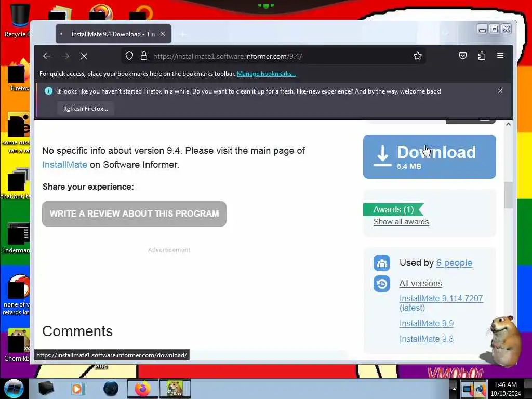Go back with the browser back arrow
Image resolution: width=532 pixels, height=399 pixels.
pos(46,56)
